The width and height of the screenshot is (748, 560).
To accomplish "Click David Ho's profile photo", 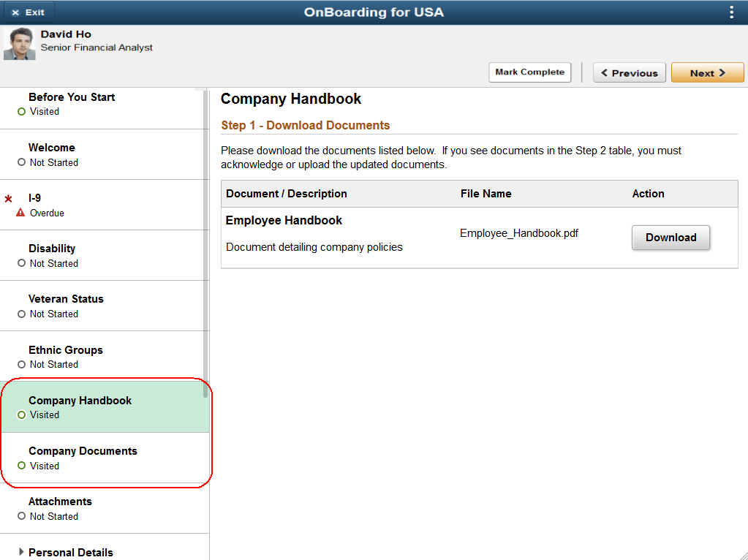I will point(19,44).
